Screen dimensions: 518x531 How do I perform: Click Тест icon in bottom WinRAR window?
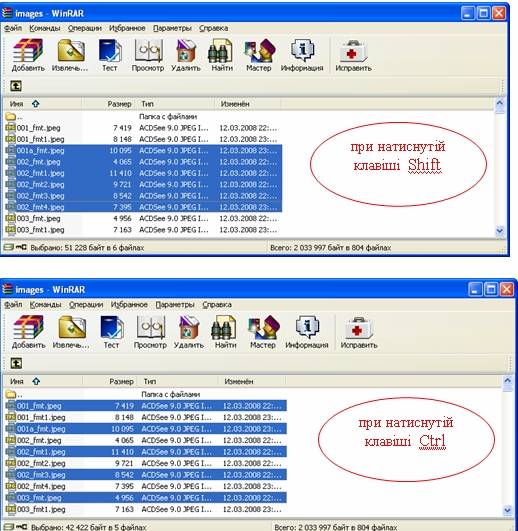[x=112, y=327]
